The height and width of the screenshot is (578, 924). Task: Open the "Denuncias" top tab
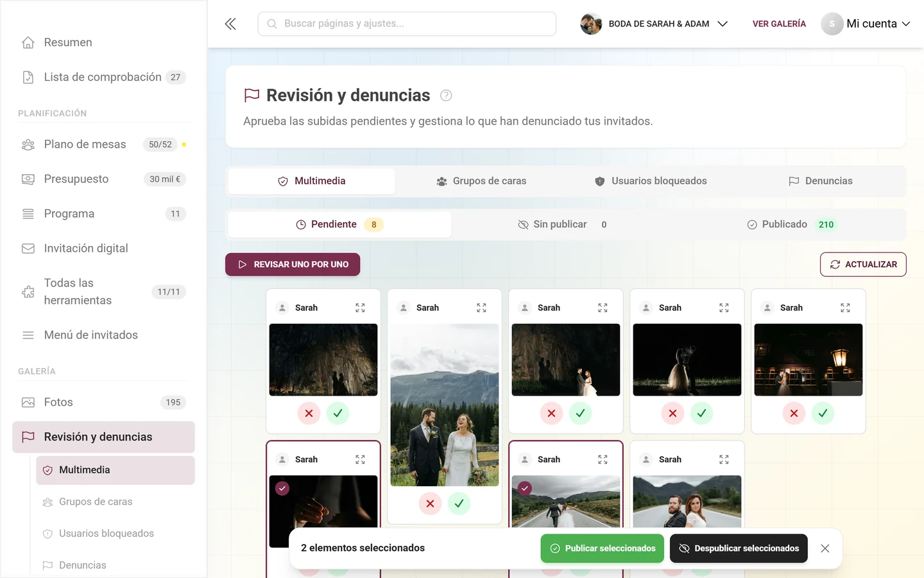821,181
